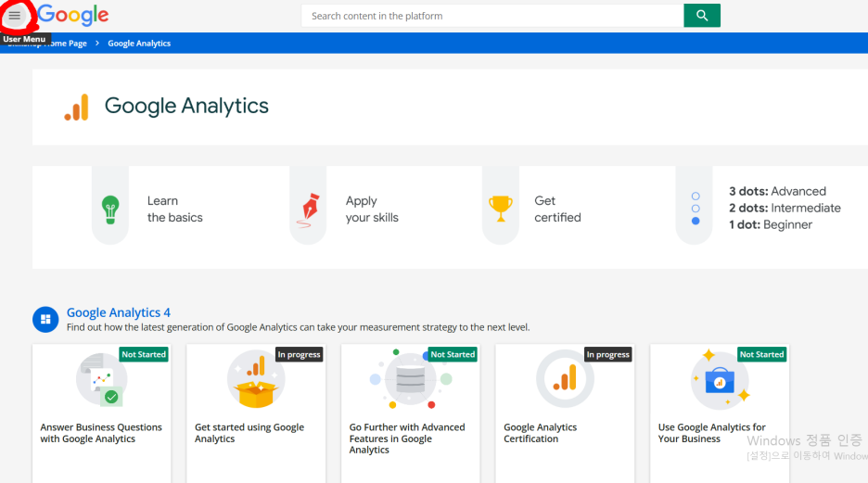Open Go Further with Advanced Features course
868x483 pixels.
click(x=407, y=439)
